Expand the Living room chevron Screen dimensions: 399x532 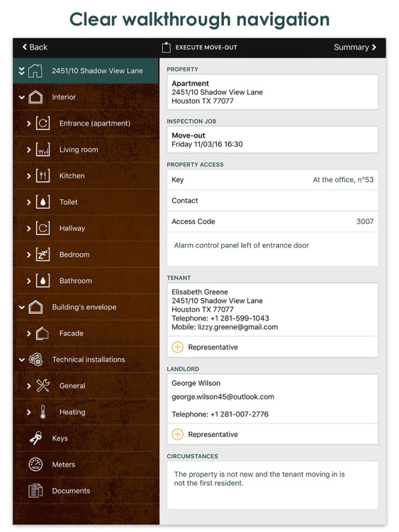click(29, 150)
